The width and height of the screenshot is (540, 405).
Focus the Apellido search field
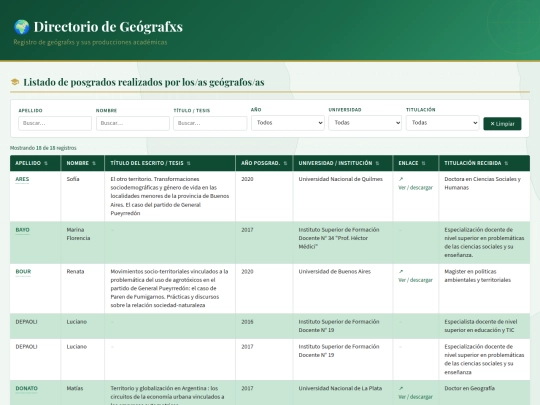pyautogui.click(x=55, y=123)
